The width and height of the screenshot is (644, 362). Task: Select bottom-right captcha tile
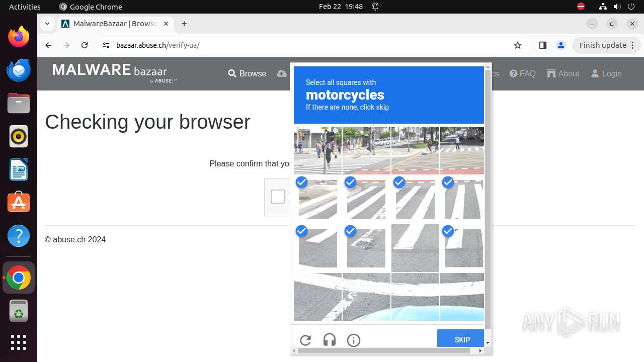point(462,297)
